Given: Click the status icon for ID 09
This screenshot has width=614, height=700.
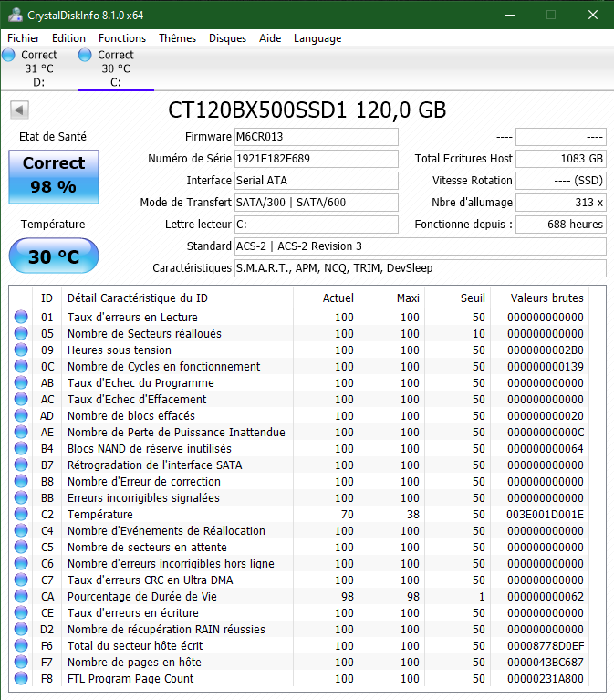Looking at the screenshot, I should pyautogui.click(x=21, y=350).
